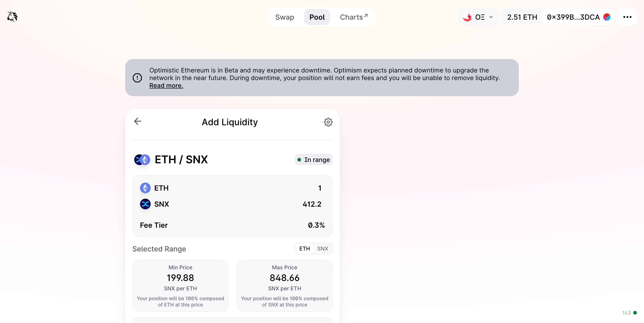Image resolution: width=644 pixels, height=323 pixels.
Task: Expand the network selector chevron
Action: (491, 17)
